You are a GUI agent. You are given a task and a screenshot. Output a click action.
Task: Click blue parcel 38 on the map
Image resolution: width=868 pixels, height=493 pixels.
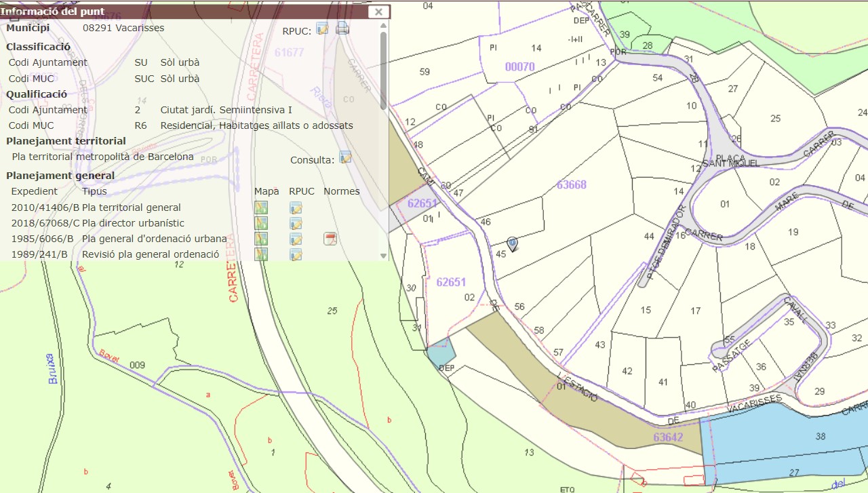point(821,436)
